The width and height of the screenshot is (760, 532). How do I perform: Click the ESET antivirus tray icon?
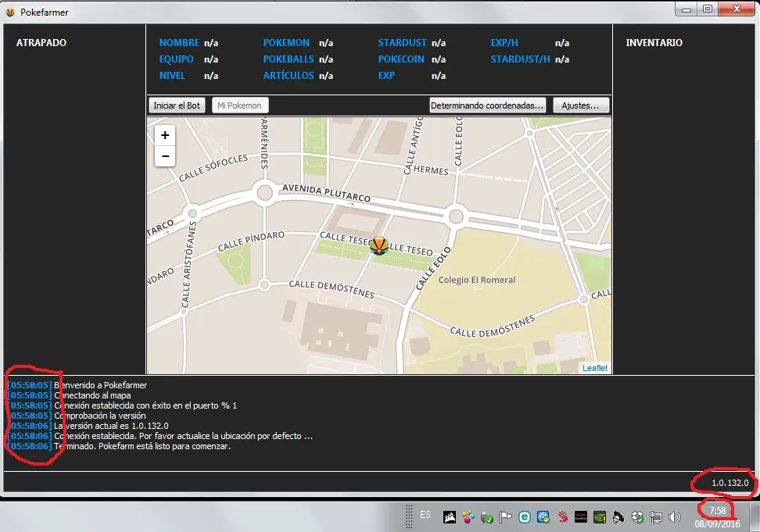(524, 517)
